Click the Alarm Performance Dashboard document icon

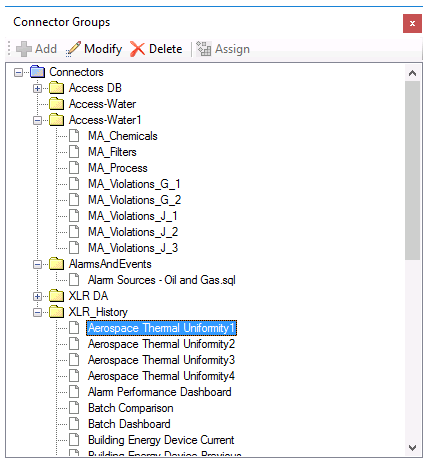pyautogui.click(x=74, y=392)
